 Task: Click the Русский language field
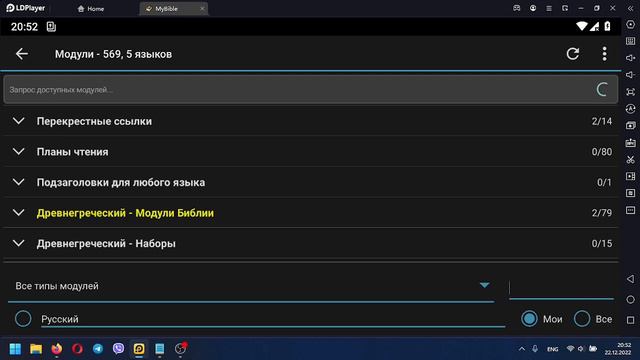273,319
